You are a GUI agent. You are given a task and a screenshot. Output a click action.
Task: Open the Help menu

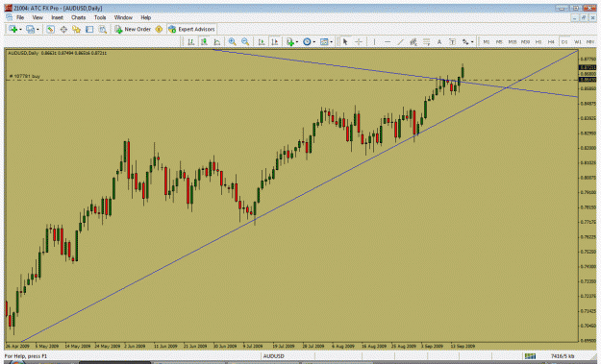(x=145, y=17)
